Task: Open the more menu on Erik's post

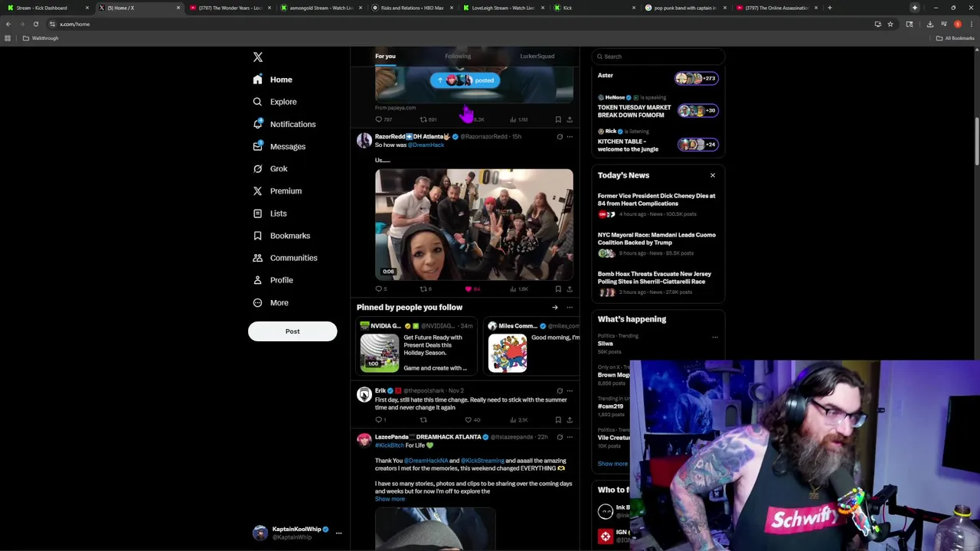Action: coord(570,391)
